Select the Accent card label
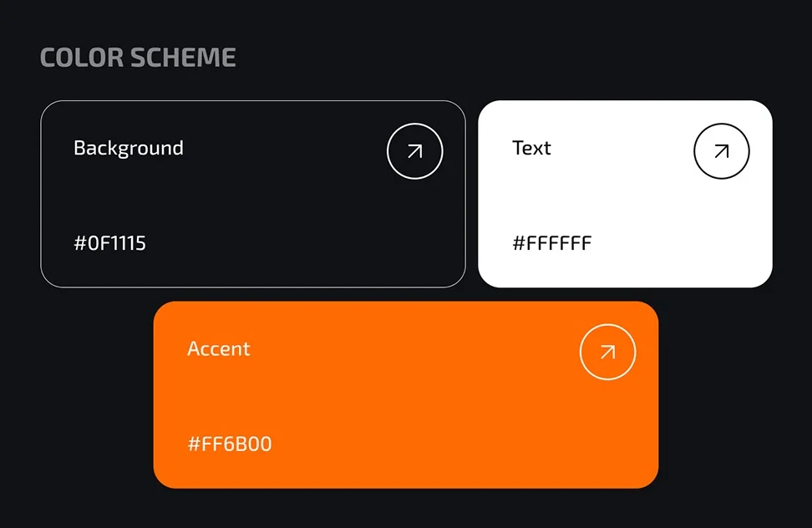Screen dimensions: 812x528 218,348
